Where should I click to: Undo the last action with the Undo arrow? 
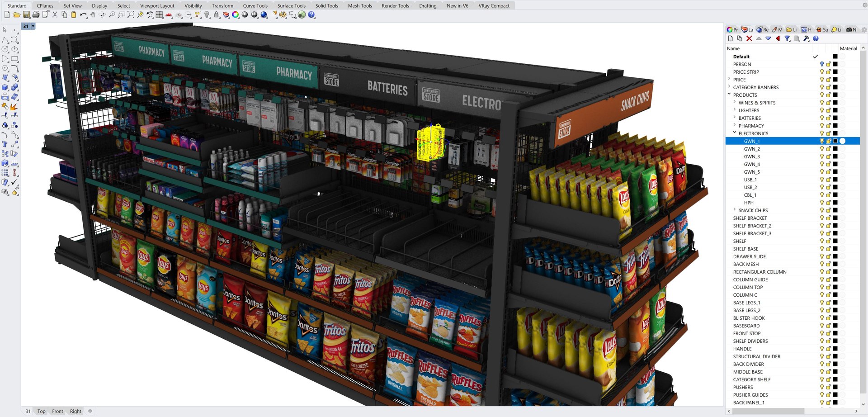click(x=83, y=15)
